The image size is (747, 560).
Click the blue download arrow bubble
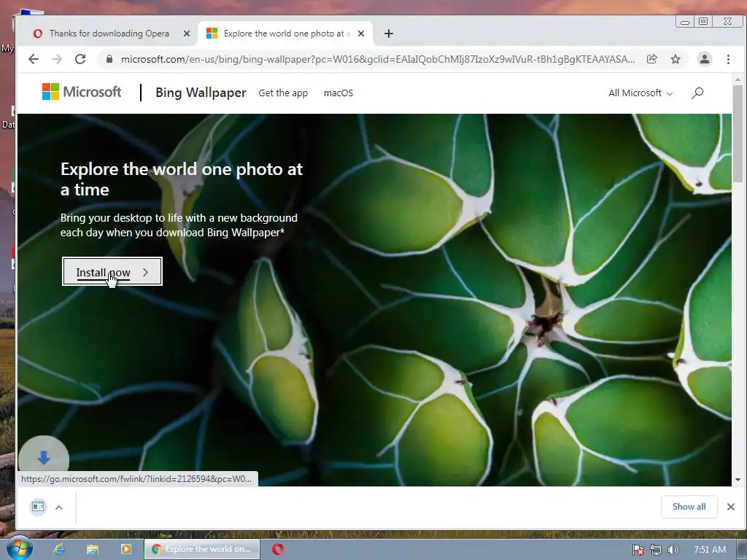[44, 458]
